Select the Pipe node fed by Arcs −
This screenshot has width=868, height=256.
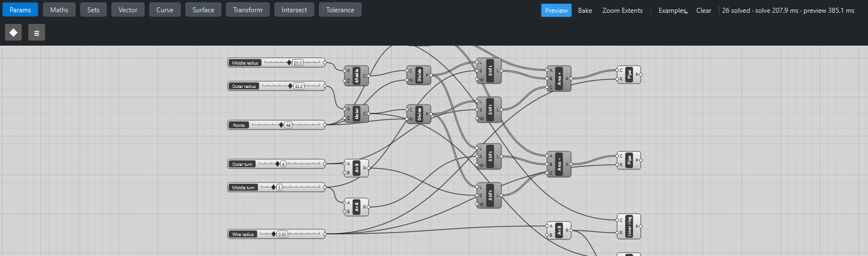coord(629,160)
